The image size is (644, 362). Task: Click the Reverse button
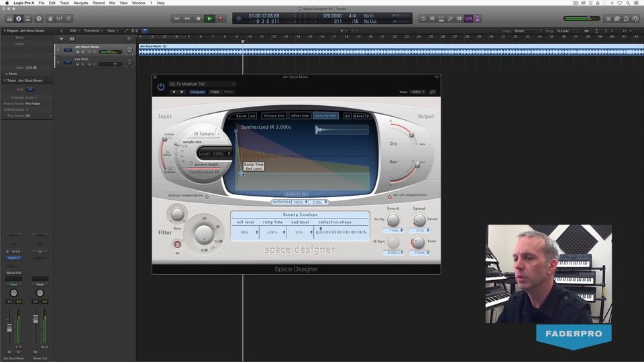[362, 116]
